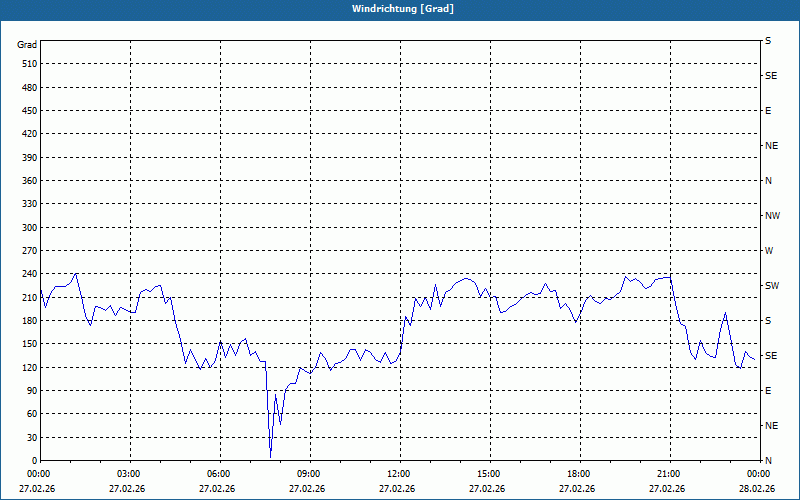The image size is (800, 500).
Task: Click the 450 degree axis label
Action: tap(28, 111)
